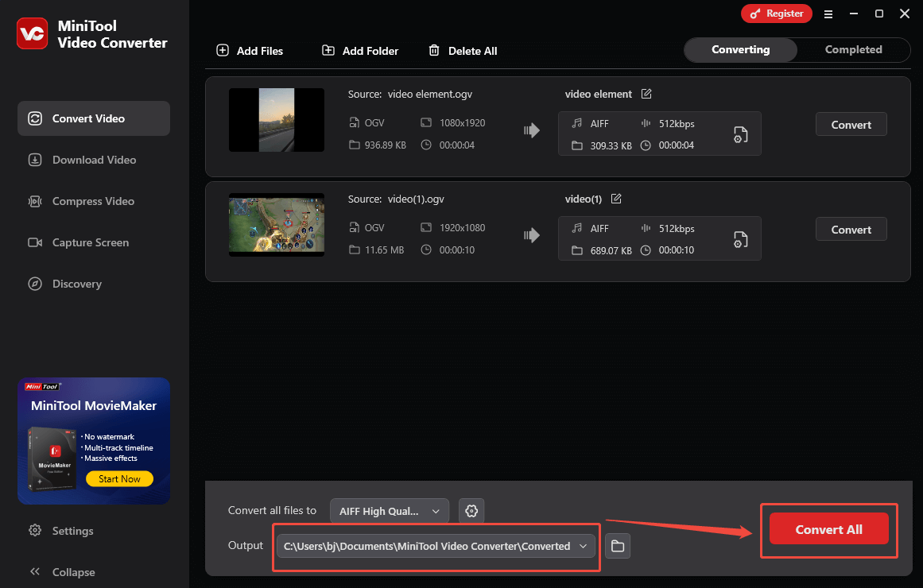Go to Compress Video

click(x=94, y=201)
